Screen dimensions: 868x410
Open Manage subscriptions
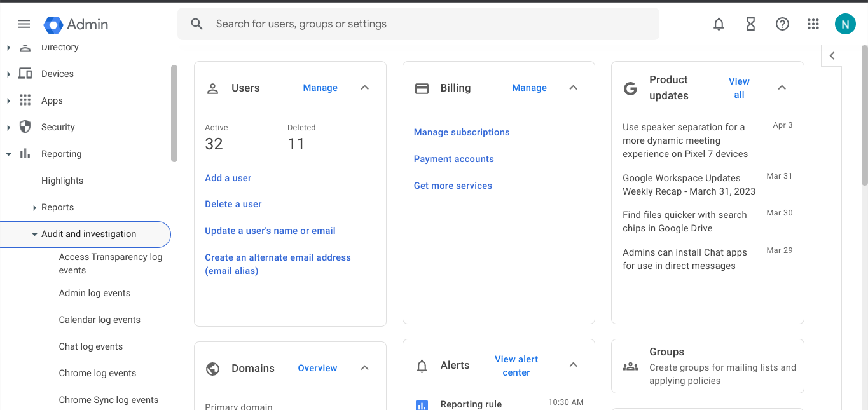(x=462, y=132)
